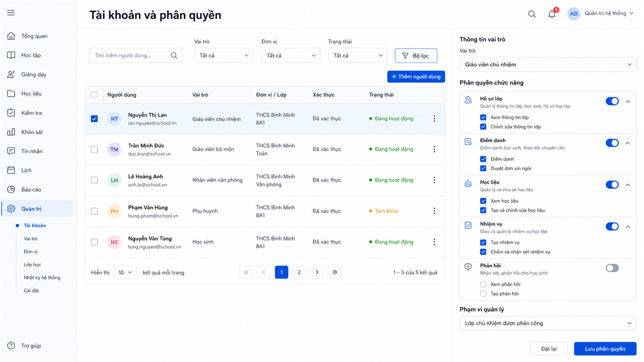644x362 pixels.
Task: Click the Tạm khóa status text
Action: (386, 211)
